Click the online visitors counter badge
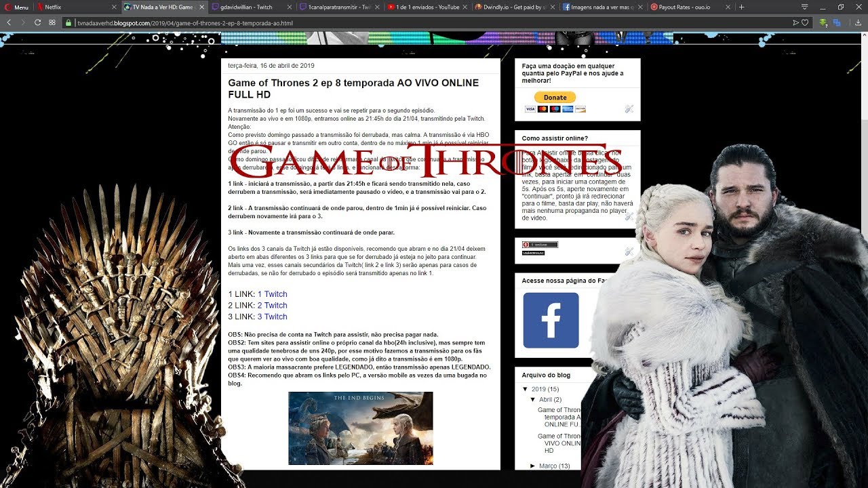This screenshot has height=488, width=868. click(540, 245)
